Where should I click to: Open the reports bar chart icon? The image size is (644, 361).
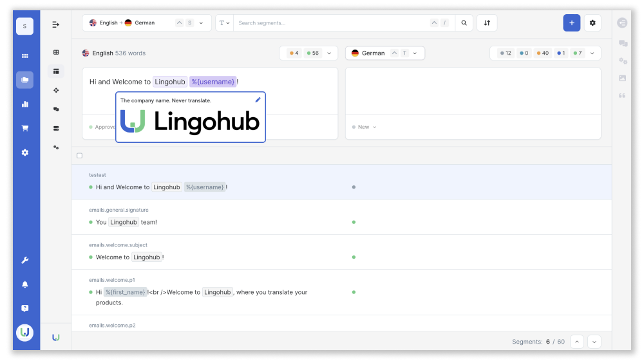pyautogui.click(x=24, y=104)
